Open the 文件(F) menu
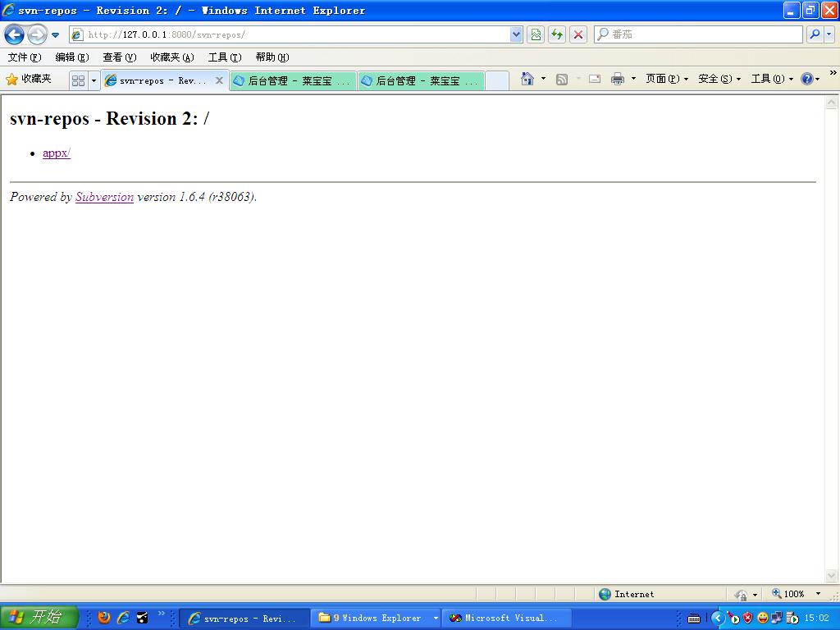 [25, 57]
